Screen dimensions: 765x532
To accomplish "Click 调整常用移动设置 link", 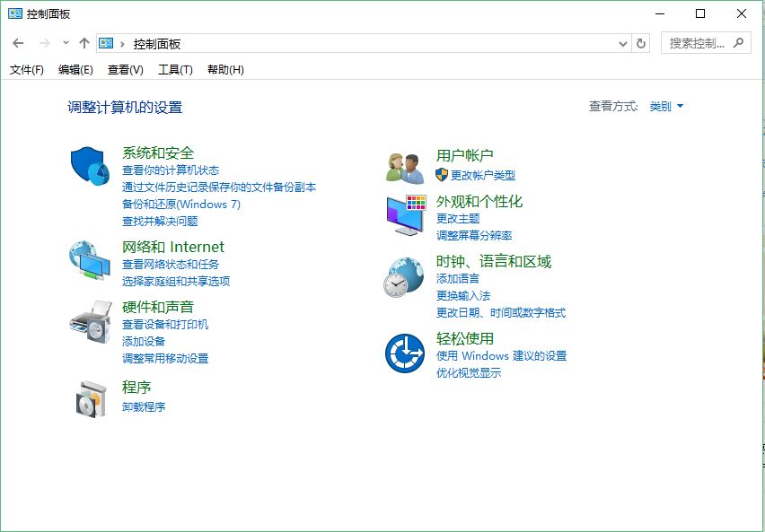I will [x=165, y=359].
